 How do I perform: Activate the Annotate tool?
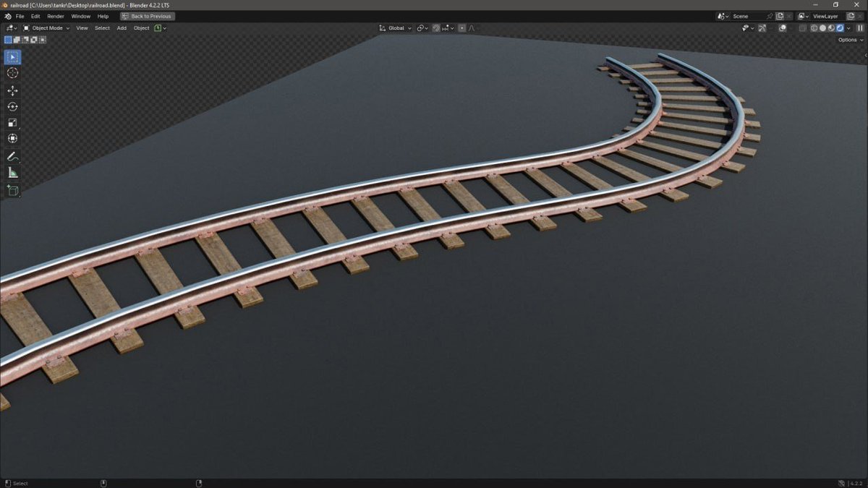(12, 156)
